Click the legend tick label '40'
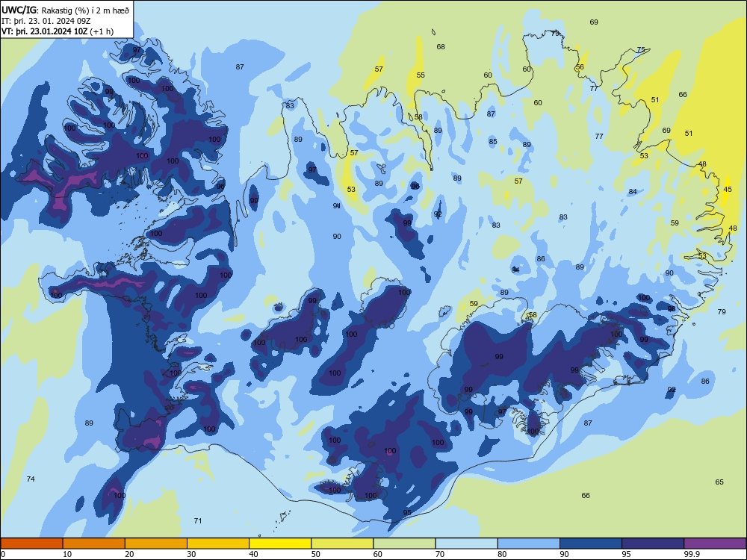 pos(253,554)
